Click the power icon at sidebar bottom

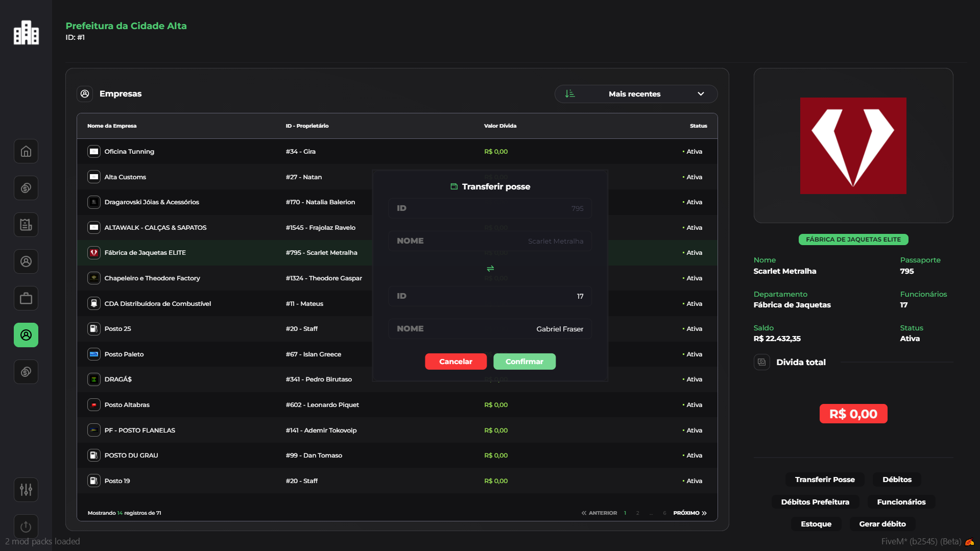[x=26, y=526]
